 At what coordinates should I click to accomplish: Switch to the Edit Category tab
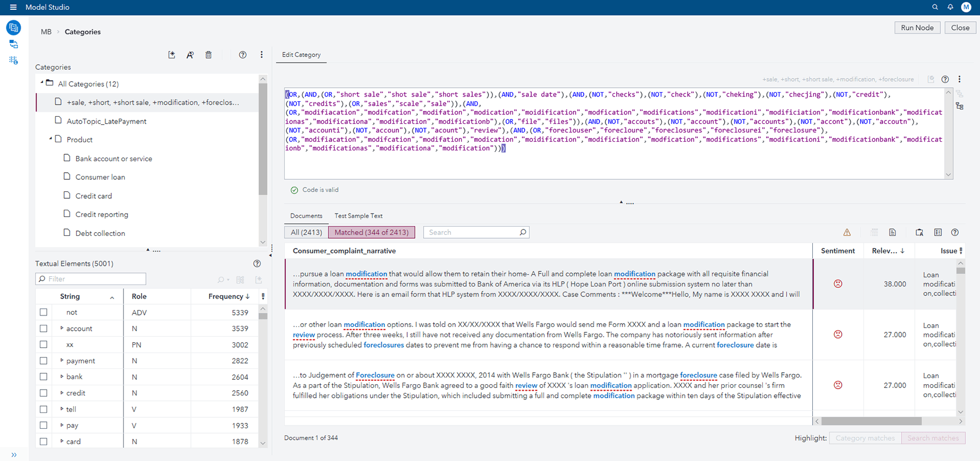coord(301,55)
